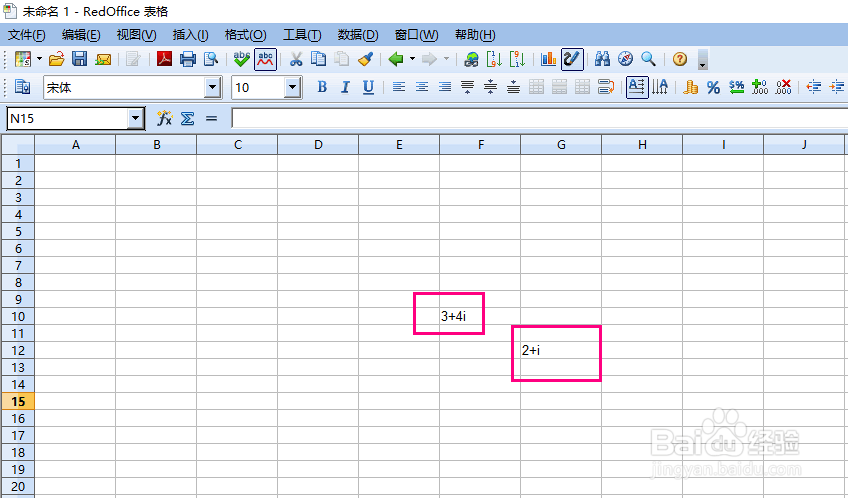Open the file folder icon
This screenshot has height=498, width=848.
coord(56,59)
